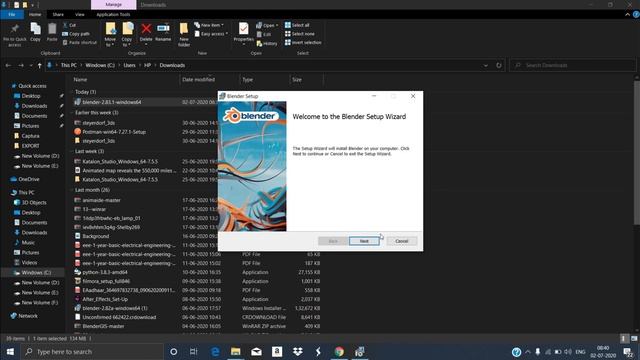The width and height of the screenshot is (640, 360).
Task: Click Cut in Clipboard group
Action: 69,25
